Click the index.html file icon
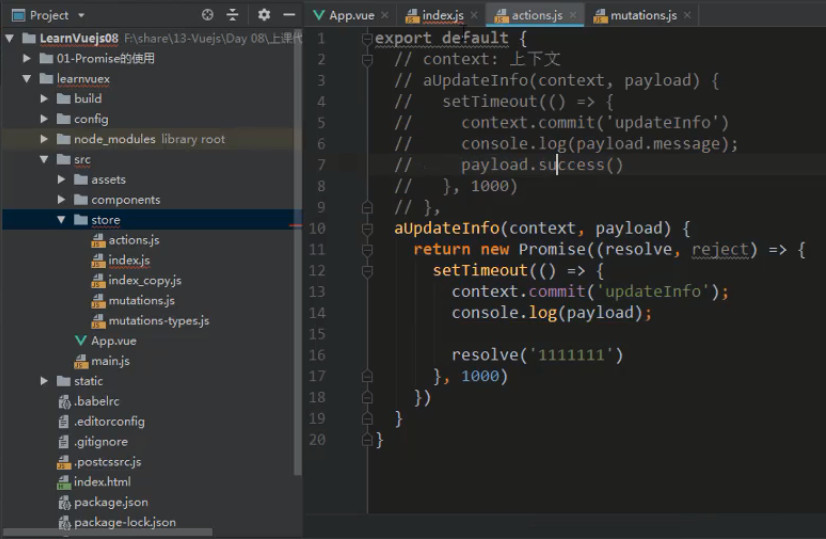Screen dimensions: 826x539 pos(64,482)
